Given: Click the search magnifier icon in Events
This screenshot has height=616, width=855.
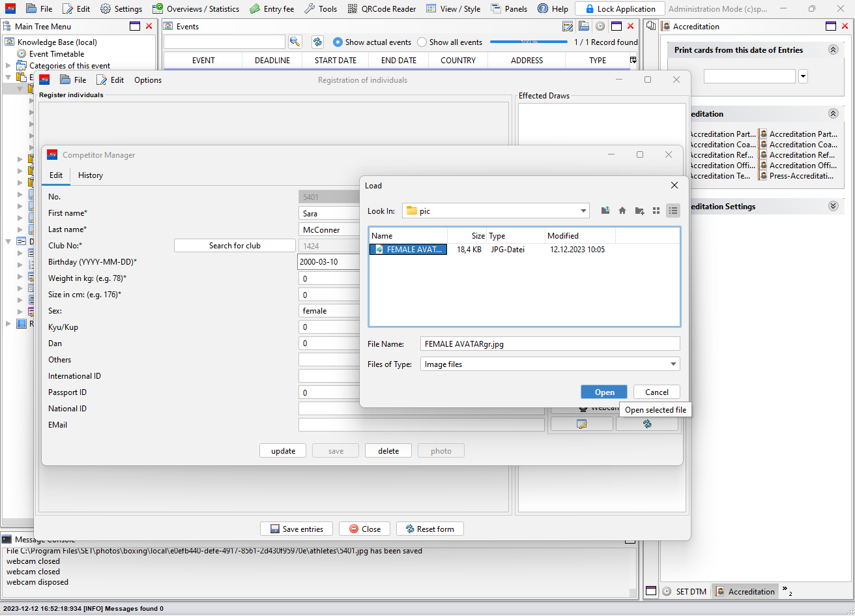Looking at the screenshot, I should click(295, 42).
